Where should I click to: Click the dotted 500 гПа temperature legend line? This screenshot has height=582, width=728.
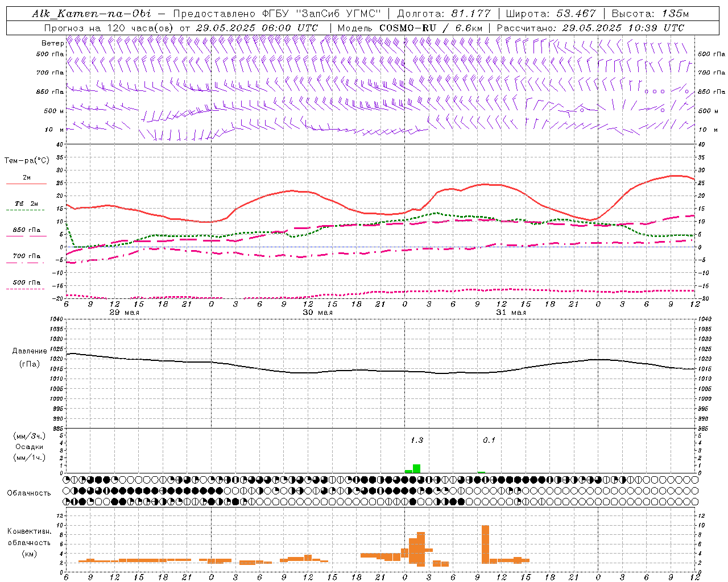click(x=26, y=289)
